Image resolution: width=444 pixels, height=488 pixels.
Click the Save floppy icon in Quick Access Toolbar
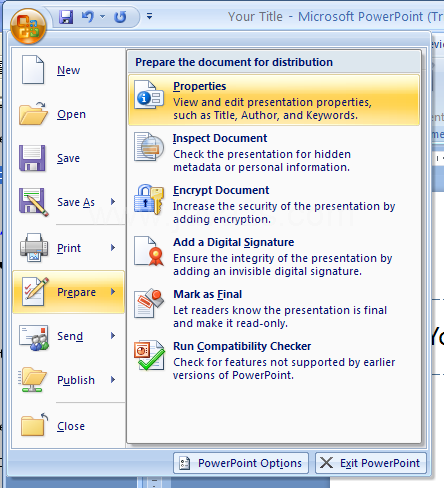[x=66, y=17]
